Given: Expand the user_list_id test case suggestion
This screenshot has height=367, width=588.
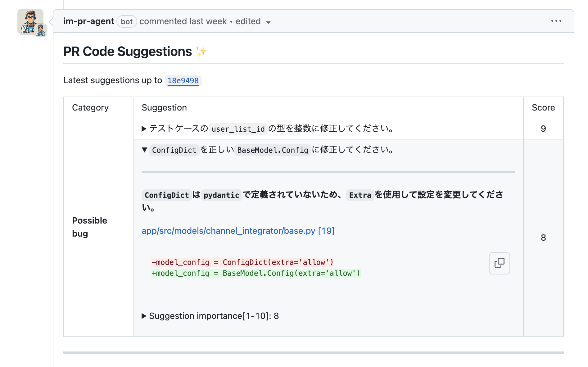Looking at the screenshot, I should pyautogui.click(x=144, y=129).
